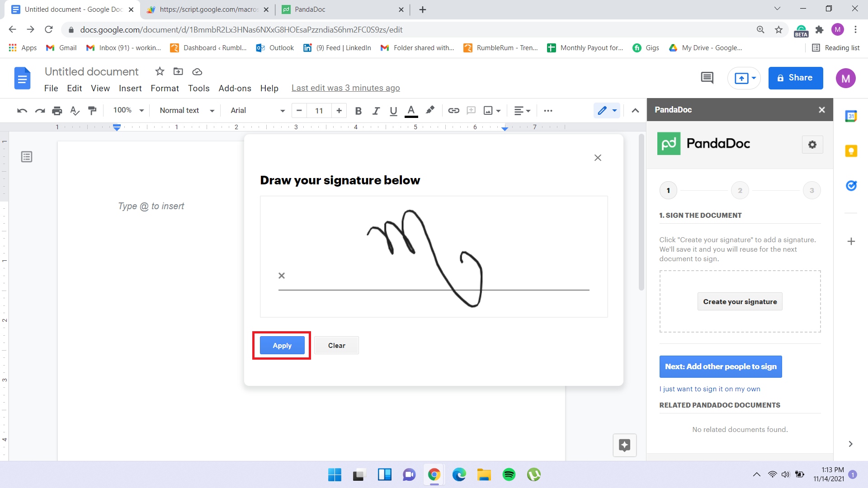The image size is (868, 488).
Task: Click I just want to sign it on my own
Action: click(709, 389)
